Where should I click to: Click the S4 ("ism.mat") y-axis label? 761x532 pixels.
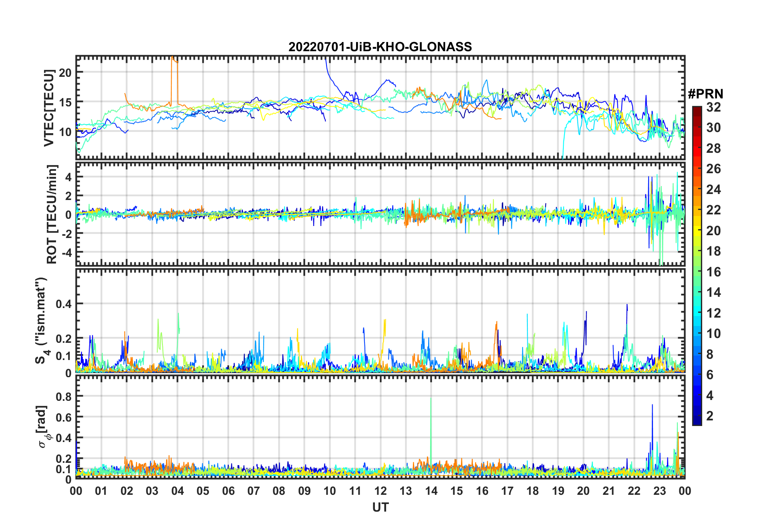[x=42, y=321]
